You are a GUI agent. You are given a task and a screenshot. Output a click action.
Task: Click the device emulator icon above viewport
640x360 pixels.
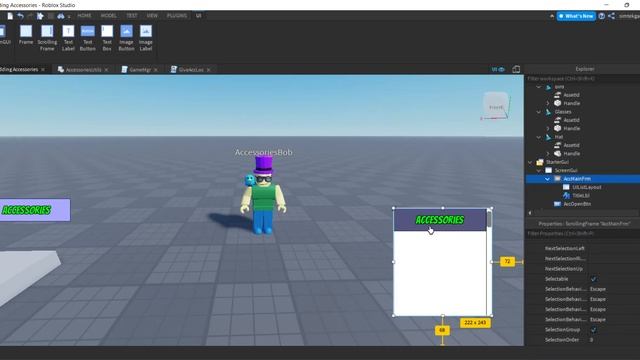(516, 69)
